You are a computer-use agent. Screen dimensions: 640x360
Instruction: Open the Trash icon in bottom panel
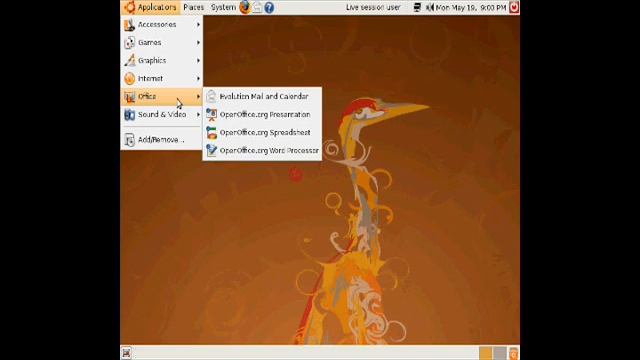513,353
